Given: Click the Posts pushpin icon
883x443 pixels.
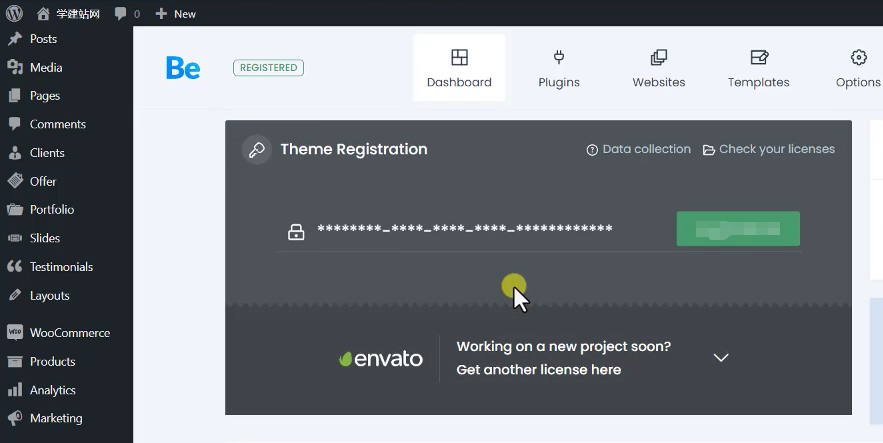Looking at the screenshot, I should [x=15, y=39].
